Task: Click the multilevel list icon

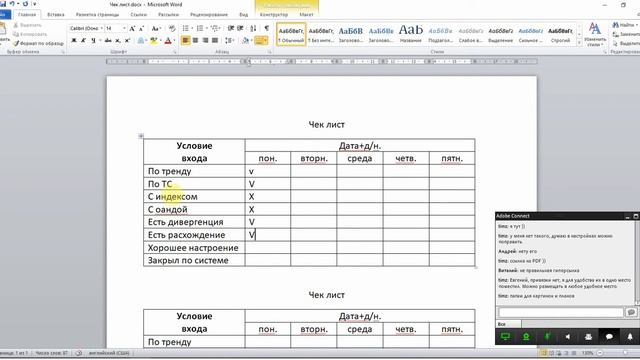Action: (x=215, y=28)
